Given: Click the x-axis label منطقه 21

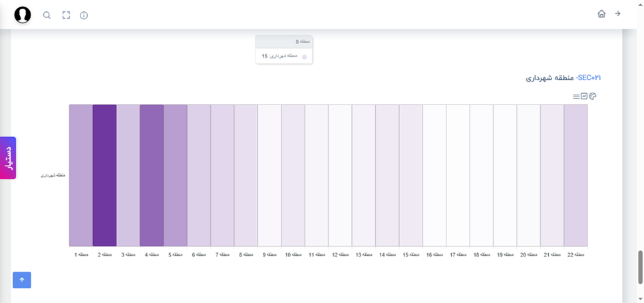Looking at the screenshot, I should point(552,255).
